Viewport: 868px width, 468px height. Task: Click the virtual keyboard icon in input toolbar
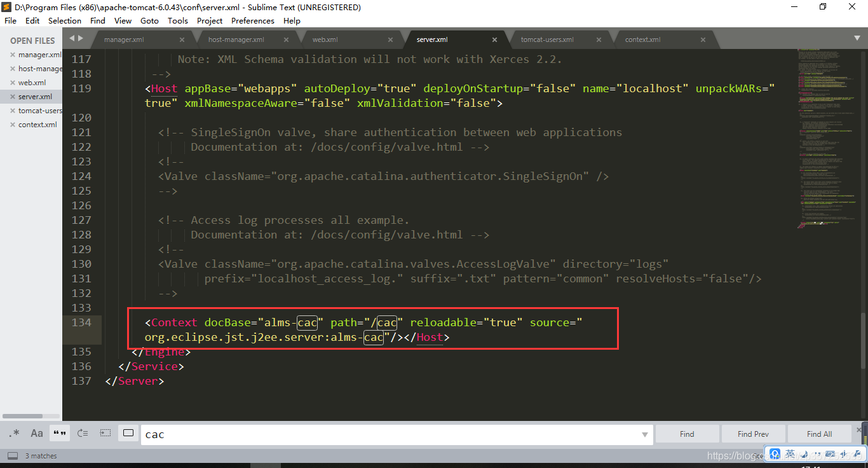point(829,453)
